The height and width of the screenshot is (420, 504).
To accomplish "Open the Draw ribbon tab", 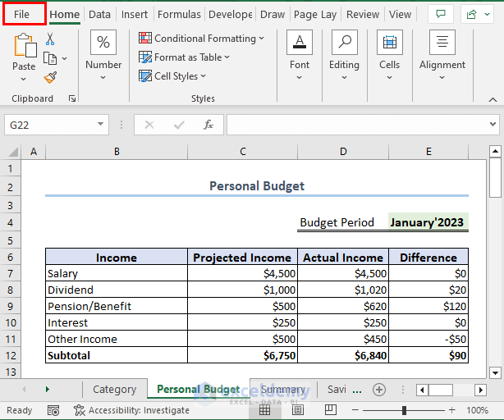I will (x=273, y=14).
